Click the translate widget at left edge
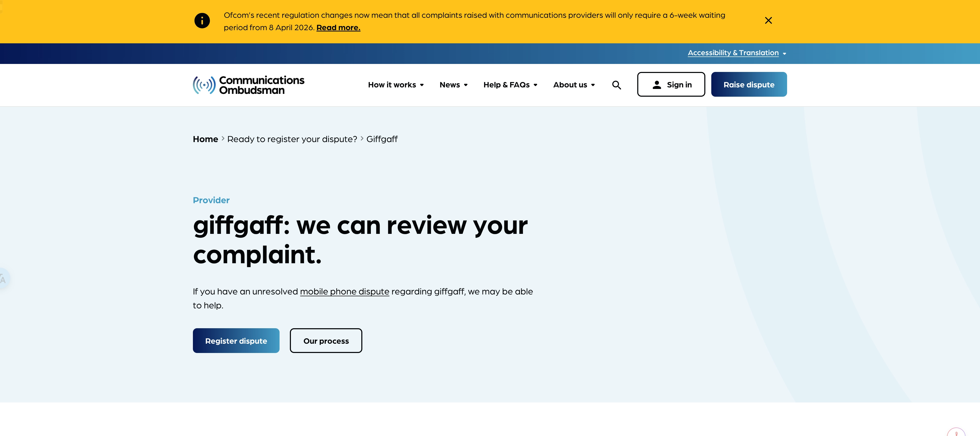This screenshot has height=436, width=980. [x=4, y=279]
